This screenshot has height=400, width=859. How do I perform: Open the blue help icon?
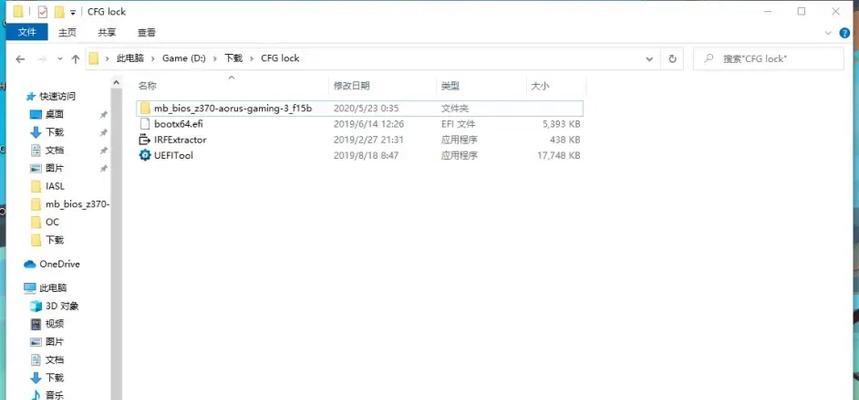(845, 33)
